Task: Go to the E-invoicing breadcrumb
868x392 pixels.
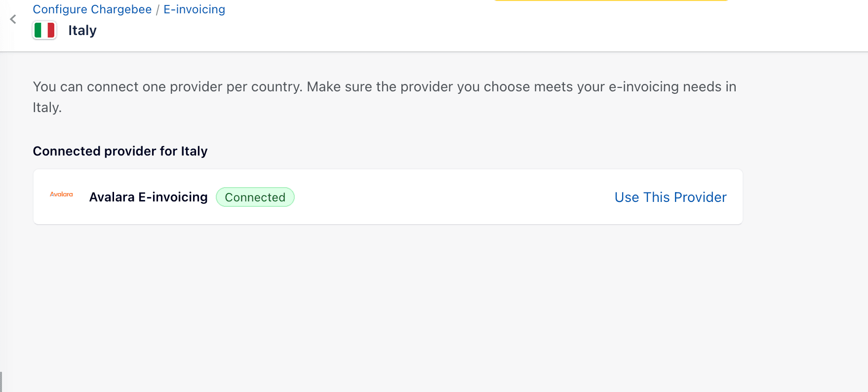Action: (x=194, y=9)
